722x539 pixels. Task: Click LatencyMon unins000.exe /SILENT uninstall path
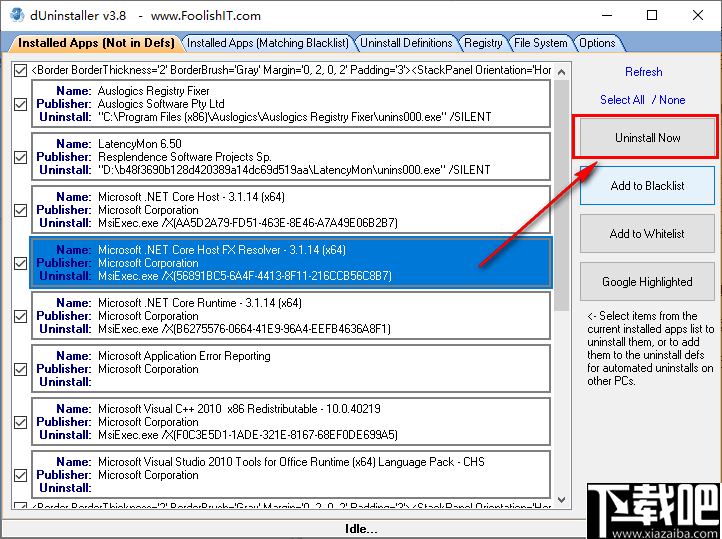294,170
